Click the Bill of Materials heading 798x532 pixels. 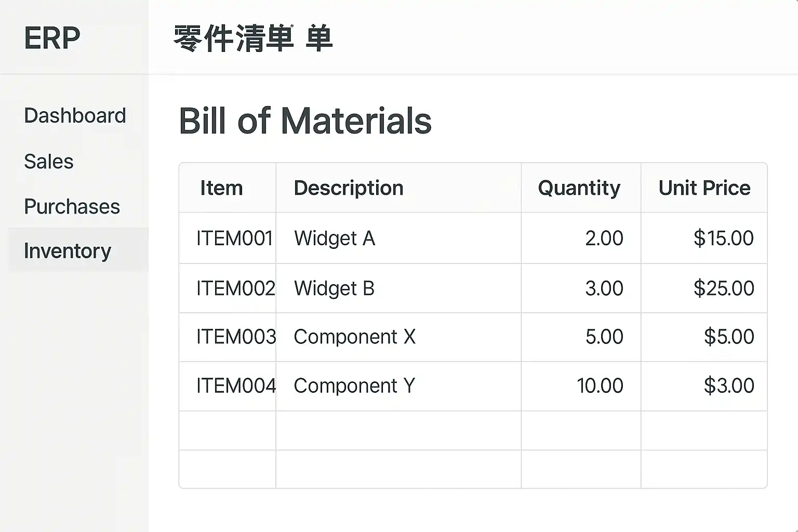[x=305, y=121]
